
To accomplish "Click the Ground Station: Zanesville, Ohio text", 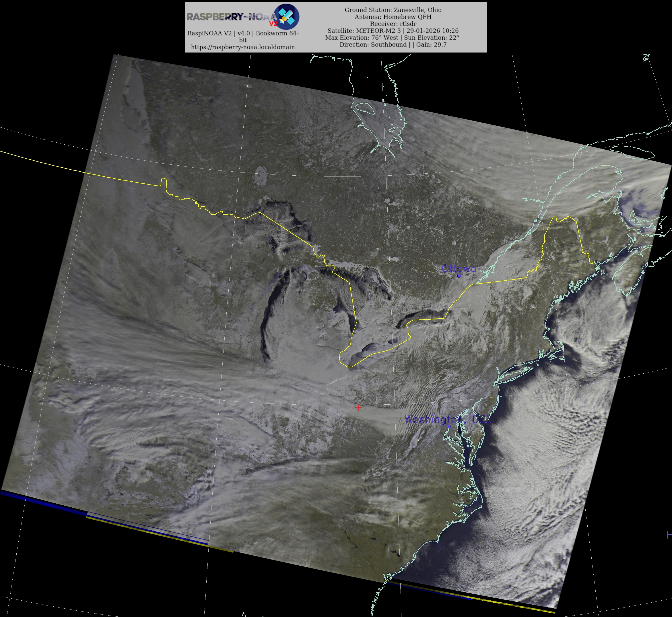I will [393, 10].
